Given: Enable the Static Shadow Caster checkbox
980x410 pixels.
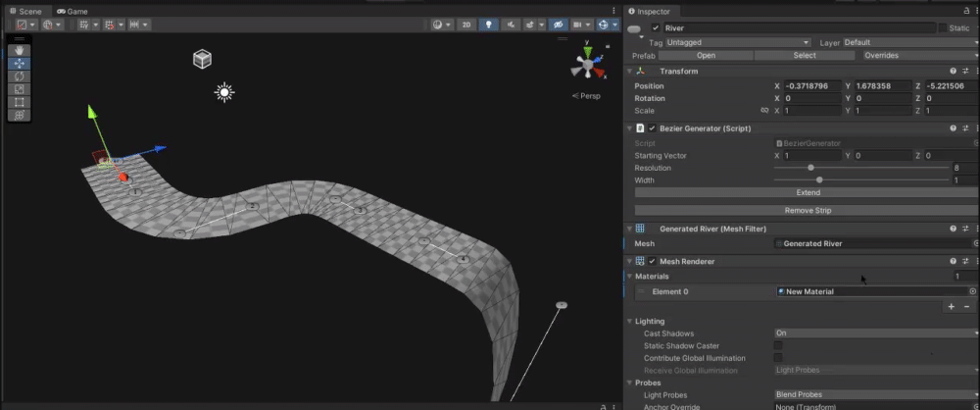Looking at the screenshot, I should point(778,345).
